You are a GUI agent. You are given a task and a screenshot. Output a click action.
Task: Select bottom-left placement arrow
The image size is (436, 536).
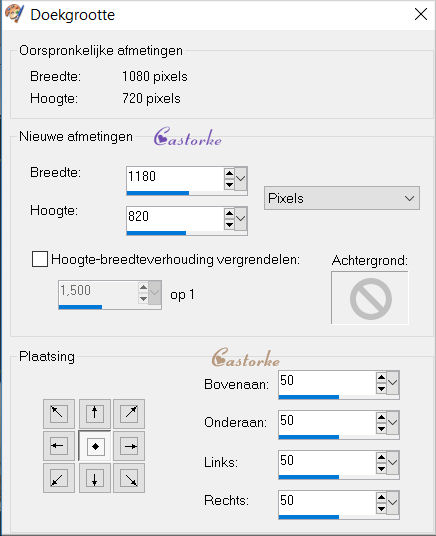[59, 478]
